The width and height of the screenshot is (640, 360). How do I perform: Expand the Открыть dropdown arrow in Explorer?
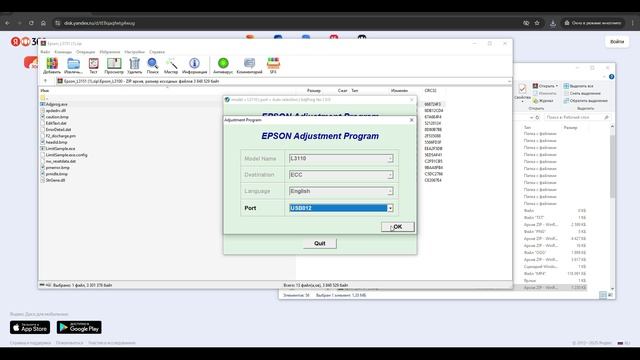[x=557, y=86]
